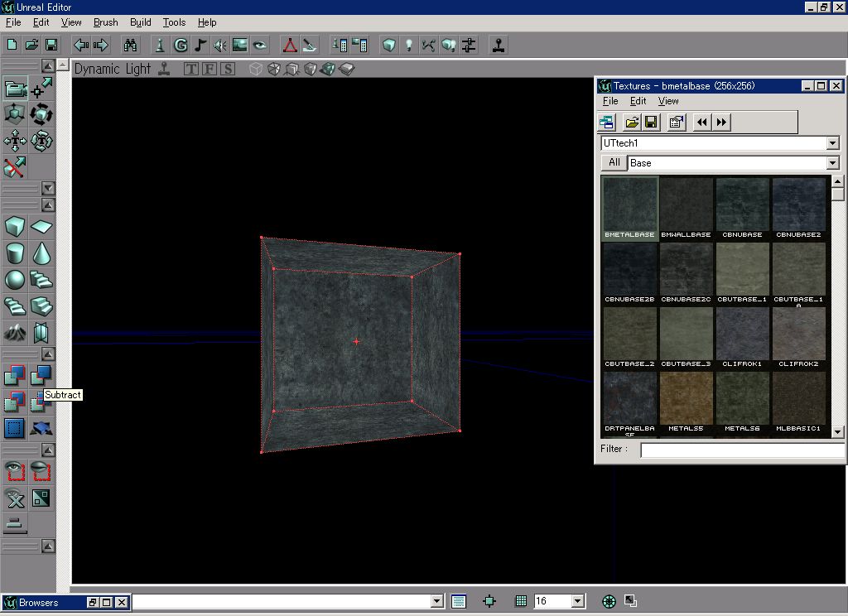Select the Cube brush builder
The width and height of the screenshot is (848, 616).
tap(15, 227)
